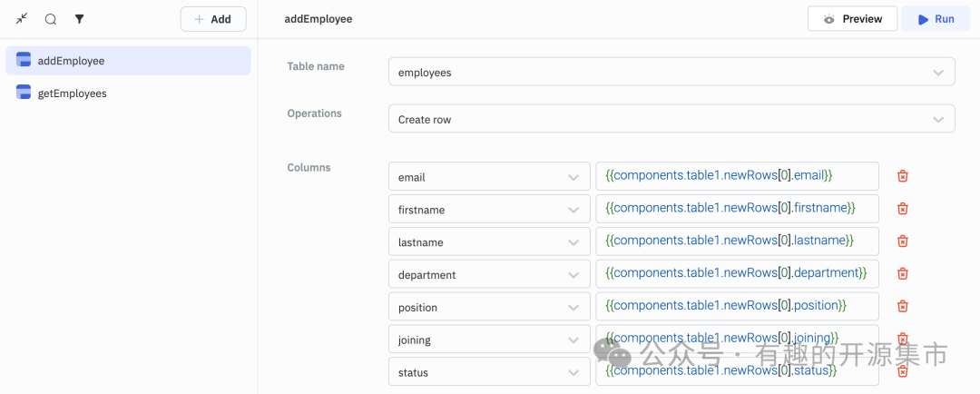Viewport: 980px width, 394px height.
Task: Edit the firstname value expression field
Action: (x=737, y=209)
